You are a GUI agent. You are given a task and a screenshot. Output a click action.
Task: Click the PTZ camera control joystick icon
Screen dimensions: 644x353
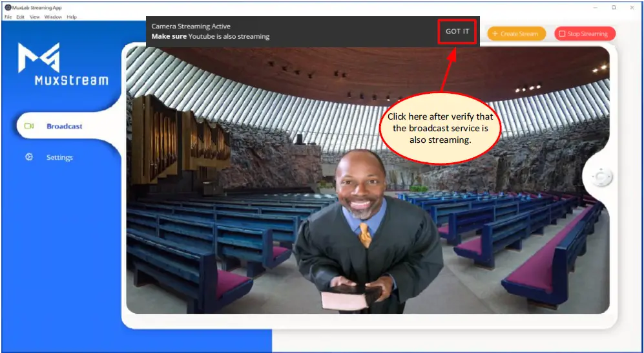click(x=602, y=177)
